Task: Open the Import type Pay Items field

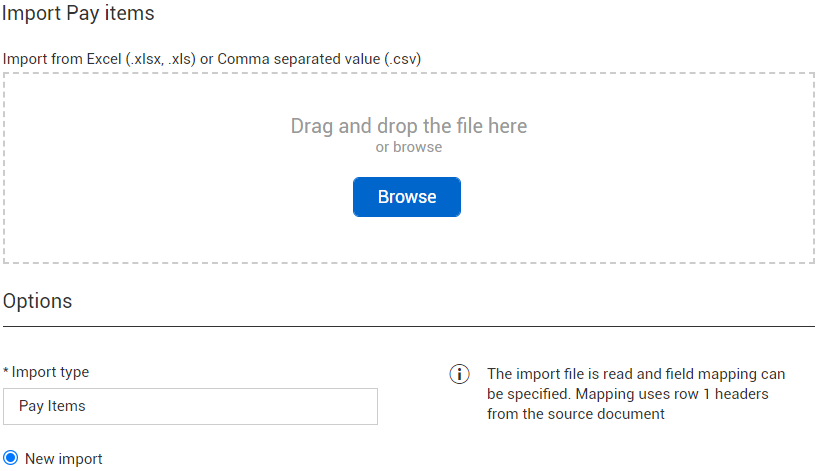Action: click(x=190, y=406)
